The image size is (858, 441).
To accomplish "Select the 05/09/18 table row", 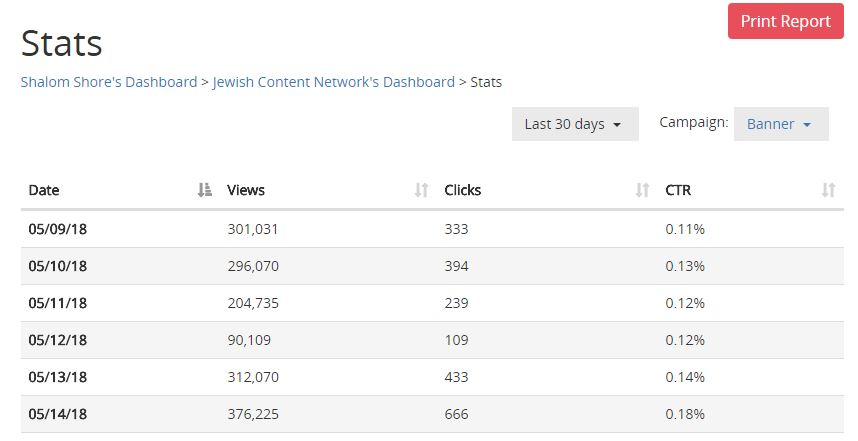I will coord(432,229).
